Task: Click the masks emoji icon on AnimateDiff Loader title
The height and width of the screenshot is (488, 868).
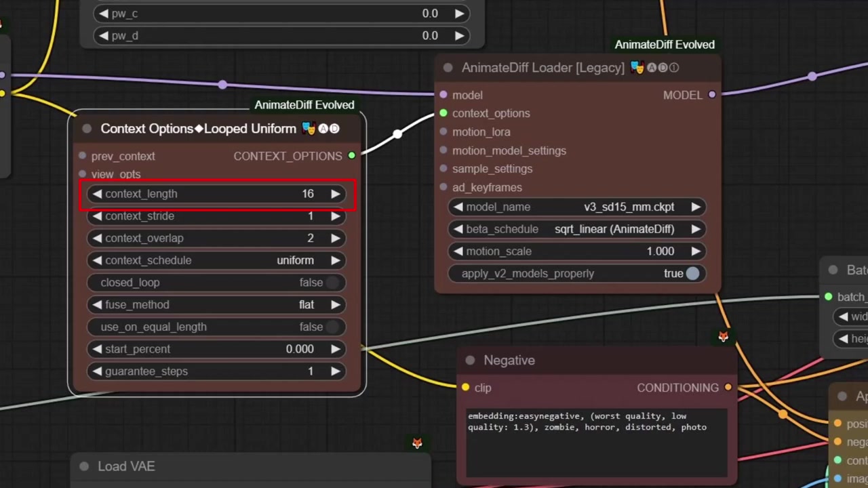Action: [637, 68]
